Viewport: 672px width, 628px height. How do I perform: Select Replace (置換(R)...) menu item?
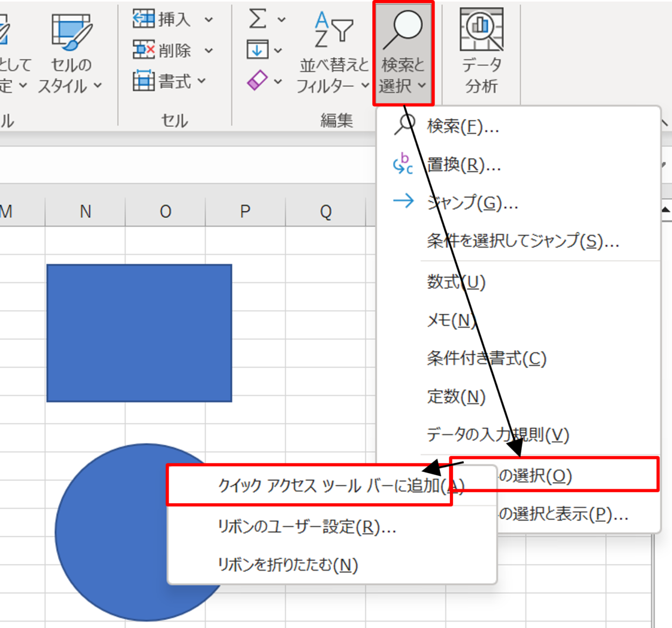(x=519, y=164)
